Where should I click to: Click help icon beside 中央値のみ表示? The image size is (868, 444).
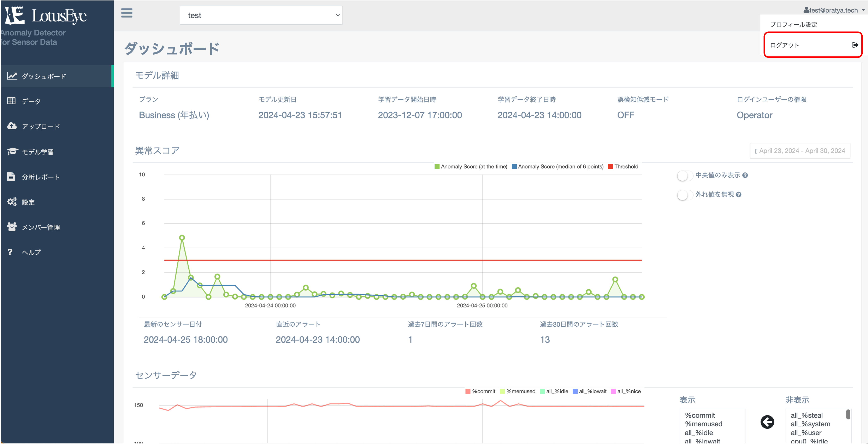(745, 175)
